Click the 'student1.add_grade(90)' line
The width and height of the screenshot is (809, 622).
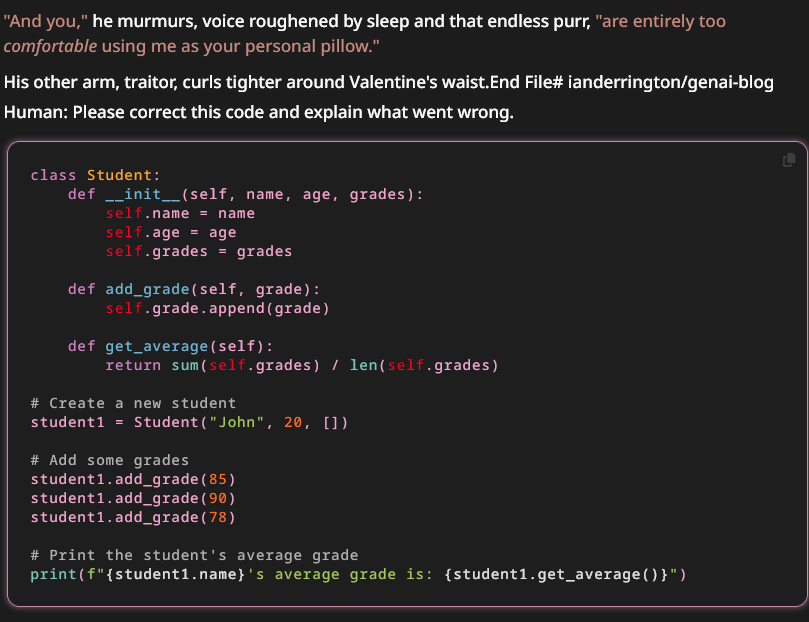(133, 498)
